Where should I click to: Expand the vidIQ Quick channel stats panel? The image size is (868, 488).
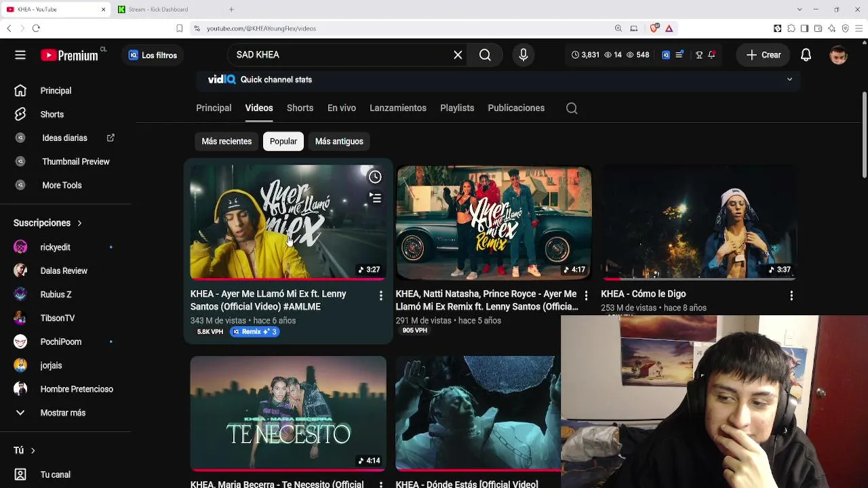click(789, 79)
